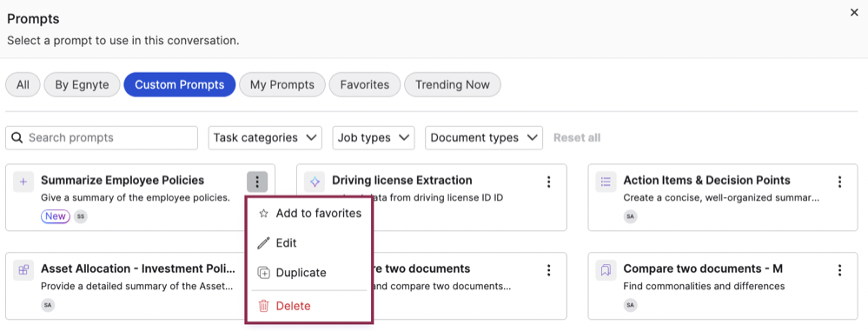The height and width of the screenshot is (331, 868).
Task: Open the Asset Allocation - Investment Poli... title
Action: (x=138, y=269)
